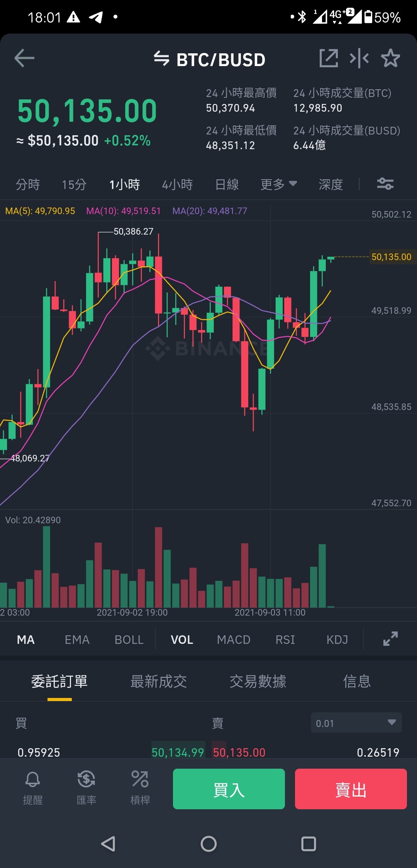Screen dimensions: 417x868
Task: Open the 提醒 alert bell
Action: [33, 788]
